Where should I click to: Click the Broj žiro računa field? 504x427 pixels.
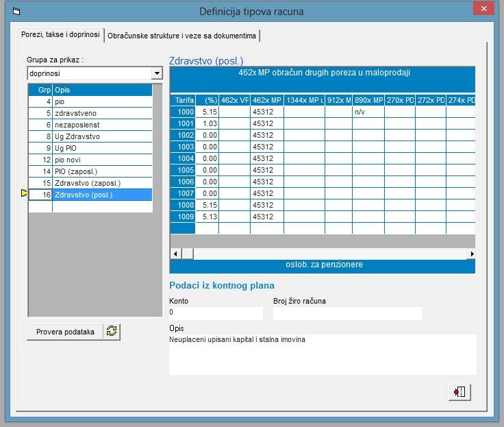(346, 313)
